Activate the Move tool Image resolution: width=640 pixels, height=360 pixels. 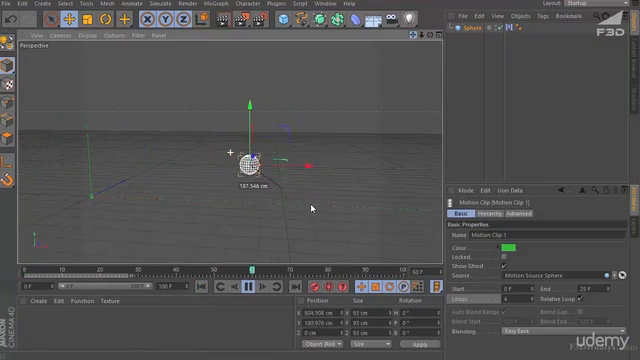pos(69,19)
